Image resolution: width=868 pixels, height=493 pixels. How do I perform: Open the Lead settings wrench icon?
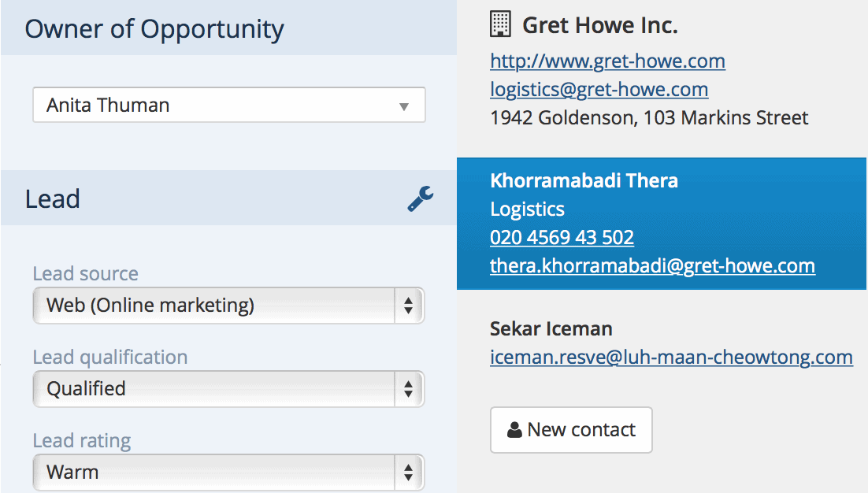tap(421, 198)
